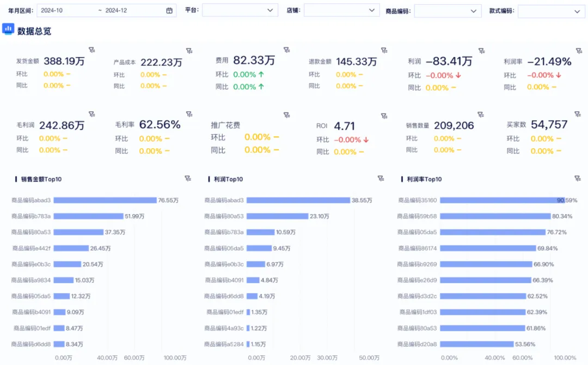This screenshot has width=588, height=365.
Task: Open the 款式编码 dropdown
Action: [550, 11]
